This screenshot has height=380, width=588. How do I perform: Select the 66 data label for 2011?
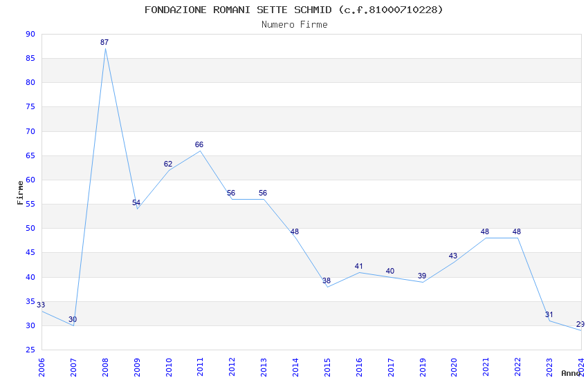[199, 144]
